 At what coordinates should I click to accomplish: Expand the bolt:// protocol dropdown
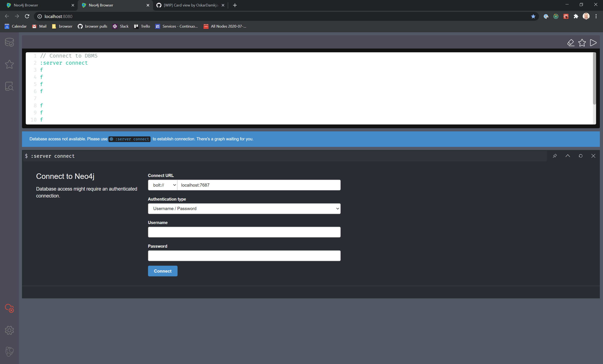tap(163, 185)
